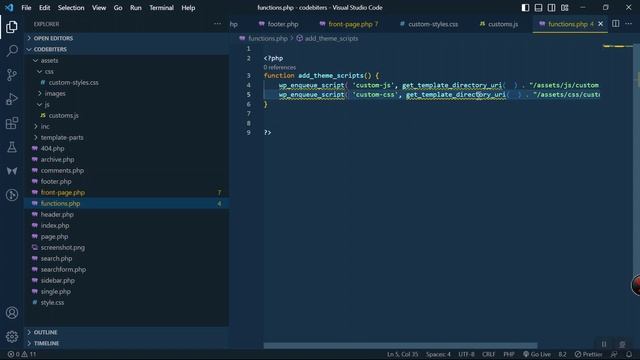The height and width of the screenshot is (360, 640).
Task: Open the Run menu
Action: 136,8
